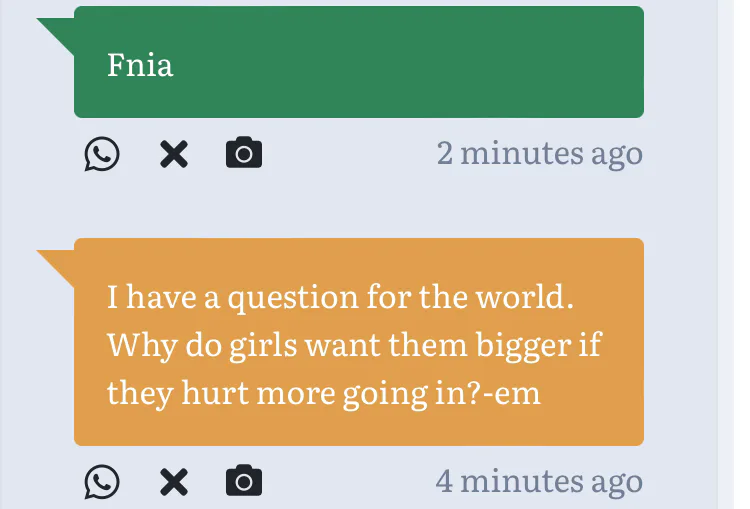
Task: Click the "they hurt more going" last line
Action: coord(322,392)
